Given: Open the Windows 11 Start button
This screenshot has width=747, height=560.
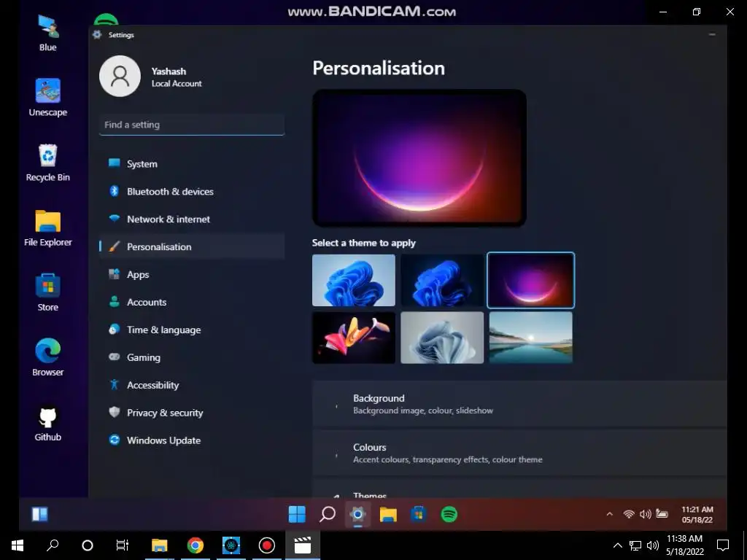Looking at the screenshot, I should pyautogui.click(x=297, y=514).
